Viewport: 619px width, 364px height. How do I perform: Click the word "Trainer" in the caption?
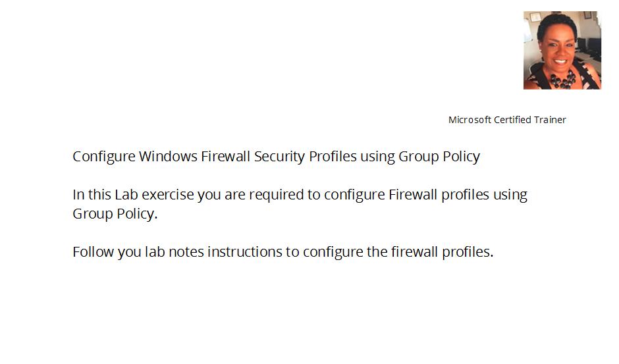coord(550,120)
